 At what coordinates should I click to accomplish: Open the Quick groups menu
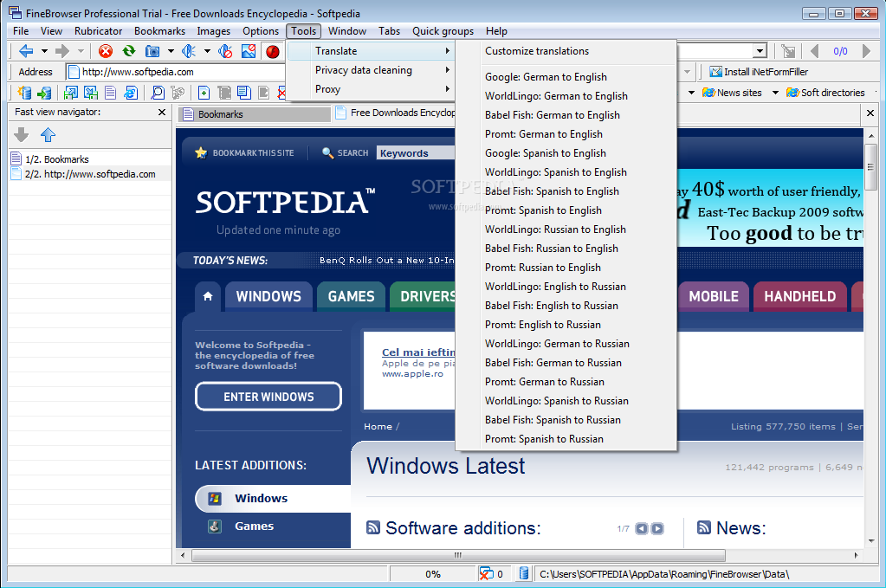coord(443,31)
